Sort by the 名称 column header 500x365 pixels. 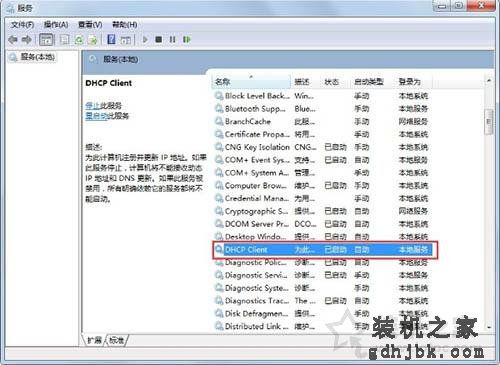[x=251, y=82]
